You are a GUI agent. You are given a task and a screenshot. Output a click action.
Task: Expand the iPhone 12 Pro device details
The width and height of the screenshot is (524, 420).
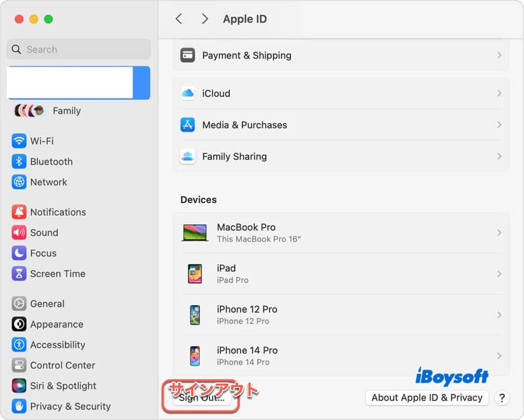pos(339,315)
